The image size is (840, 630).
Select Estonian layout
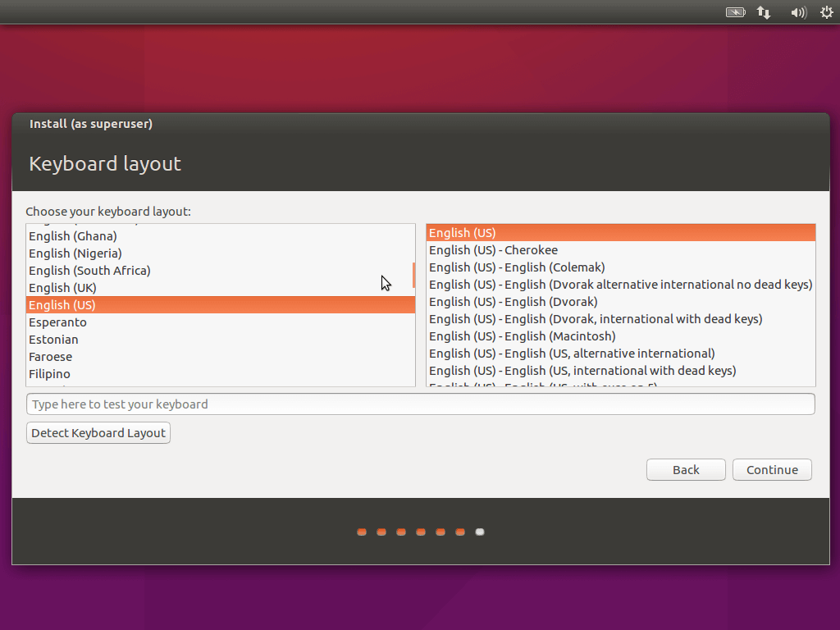(x=220, y=339)
